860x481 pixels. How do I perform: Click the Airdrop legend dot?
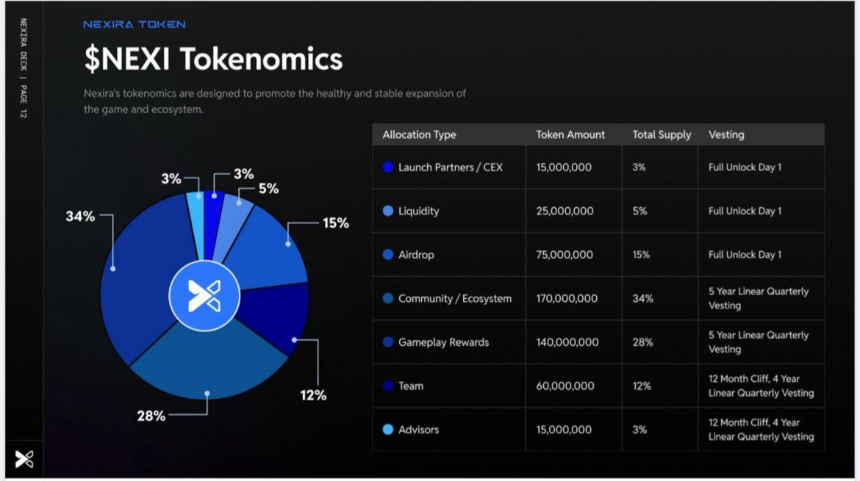click(x=388, y=254)
